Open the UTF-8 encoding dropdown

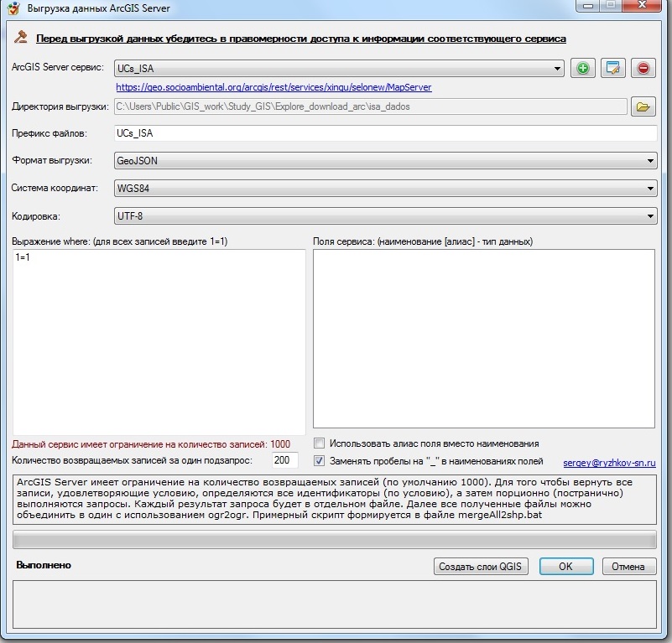(x=385, y=216)
